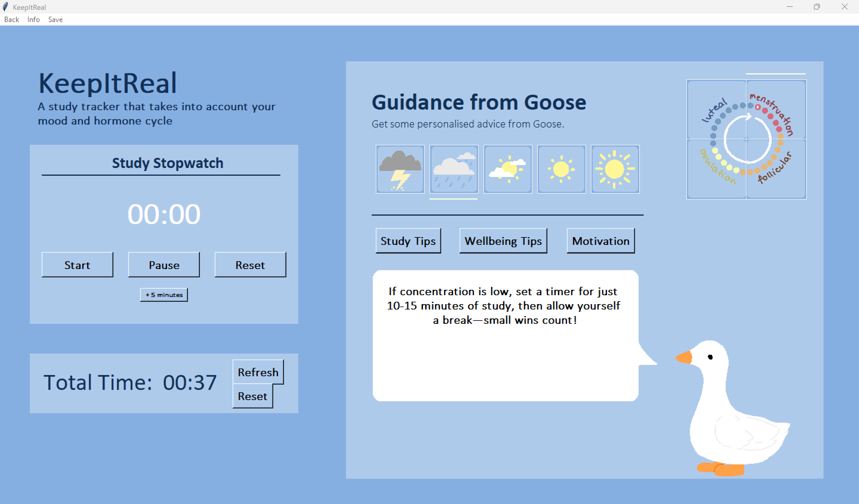
Task: Refresh the total time
Action: 258,372
